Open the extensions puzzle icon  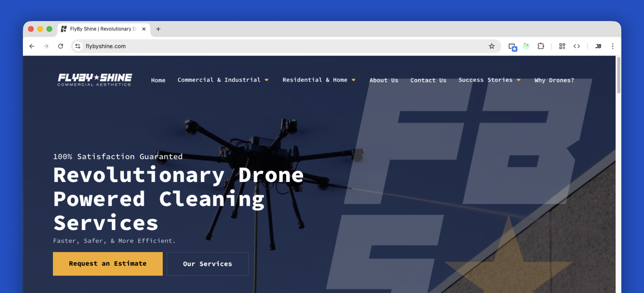[541, 46]
